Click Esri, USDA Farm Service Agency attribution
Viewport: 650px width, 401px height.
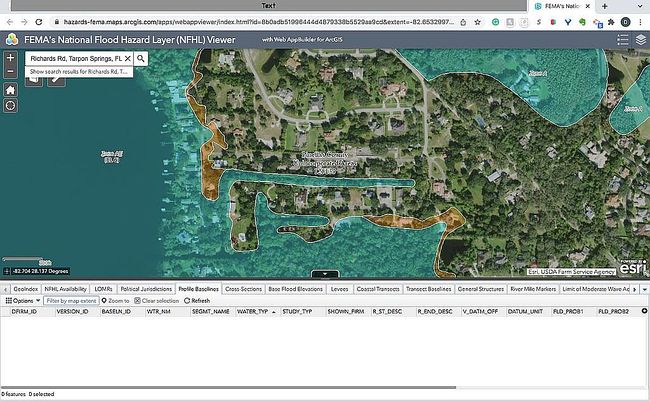click(x=571, y=272)
